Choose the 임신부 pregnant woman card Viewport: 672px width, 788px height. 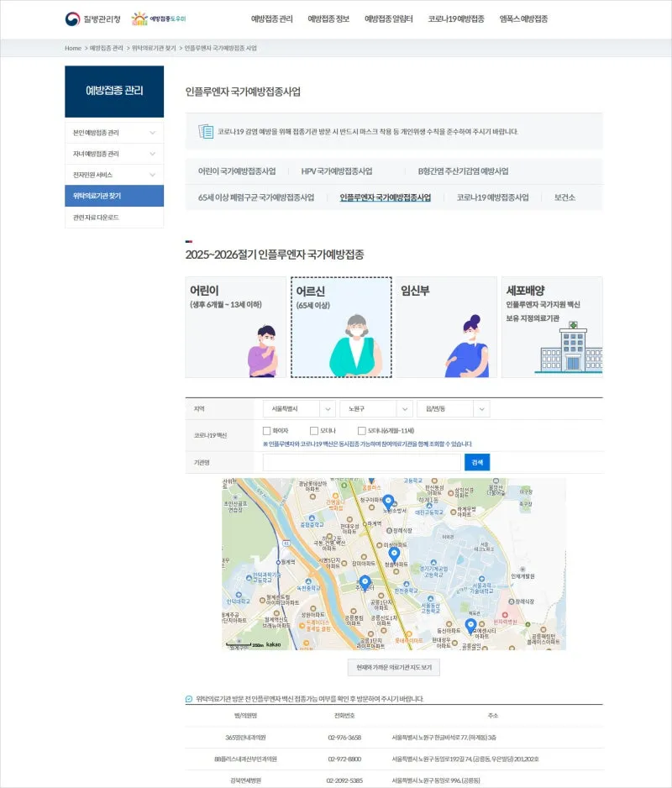click(446, 327)
